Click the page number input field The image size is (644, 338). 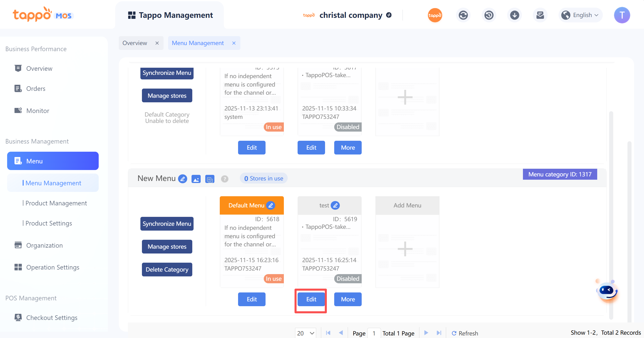click(374, 333)
